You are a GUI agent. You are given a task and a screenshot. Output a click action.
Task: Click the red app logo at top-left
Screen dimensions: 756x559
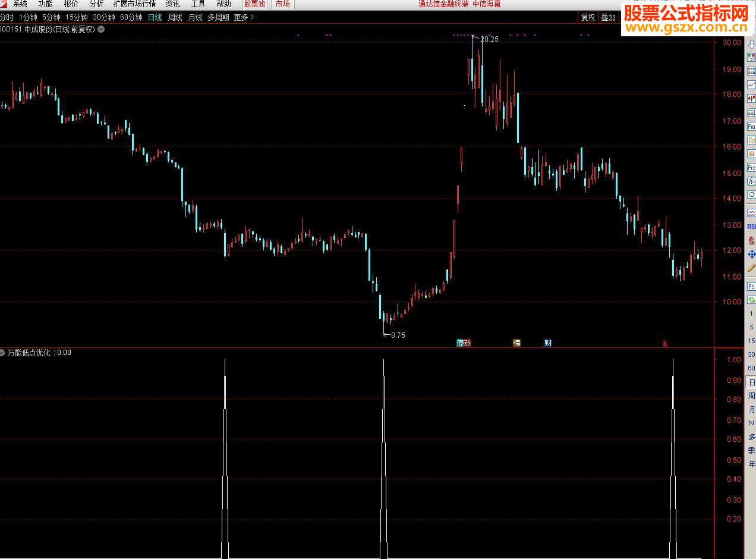coord(2,4)
